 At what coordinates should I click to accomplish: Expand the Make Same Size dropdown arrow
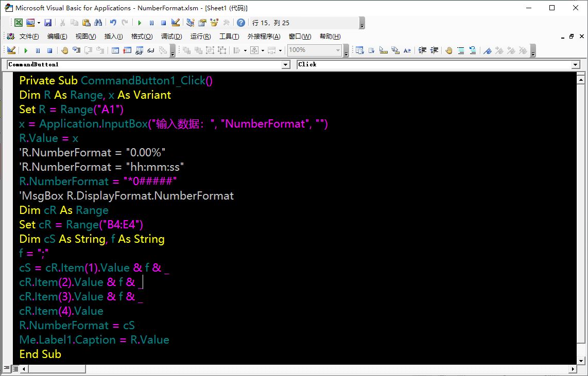[280, 50]
